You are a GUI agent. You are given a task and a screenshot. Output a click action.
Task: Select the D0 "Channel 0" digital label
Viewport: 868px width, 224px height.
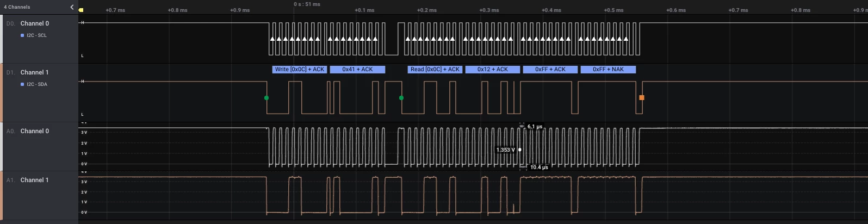click(35, 23)
